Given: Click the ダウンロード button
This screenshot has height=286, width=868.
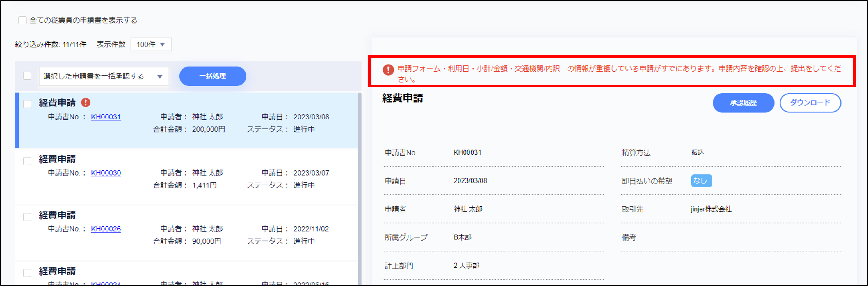Looking at the screenshot, I should pos(810,103).
